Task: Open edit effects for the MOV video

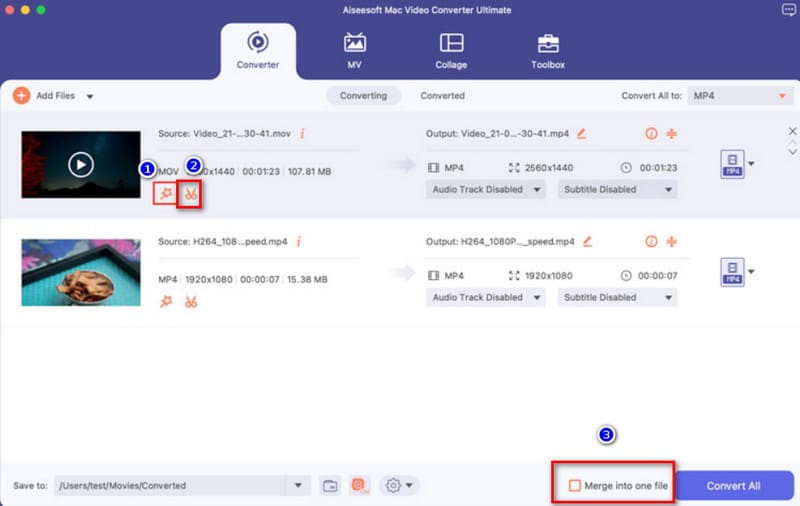Action: pos(165,194)
